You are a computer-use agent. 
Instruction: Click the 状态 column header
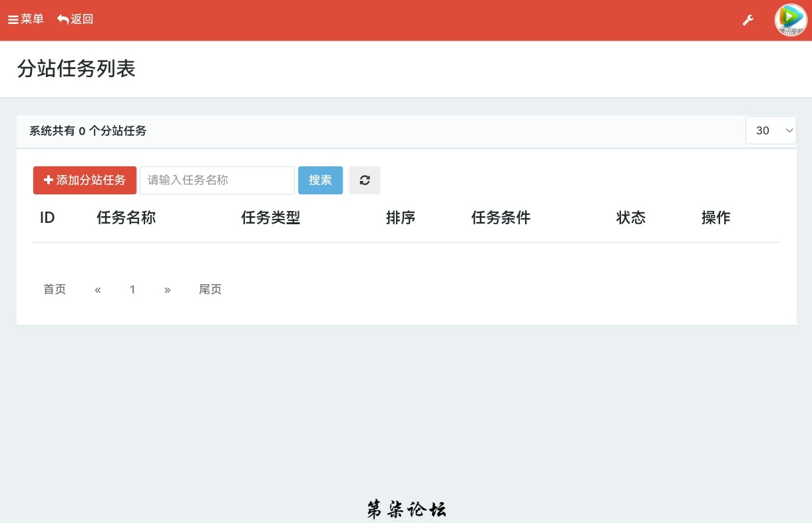(631, 218)
